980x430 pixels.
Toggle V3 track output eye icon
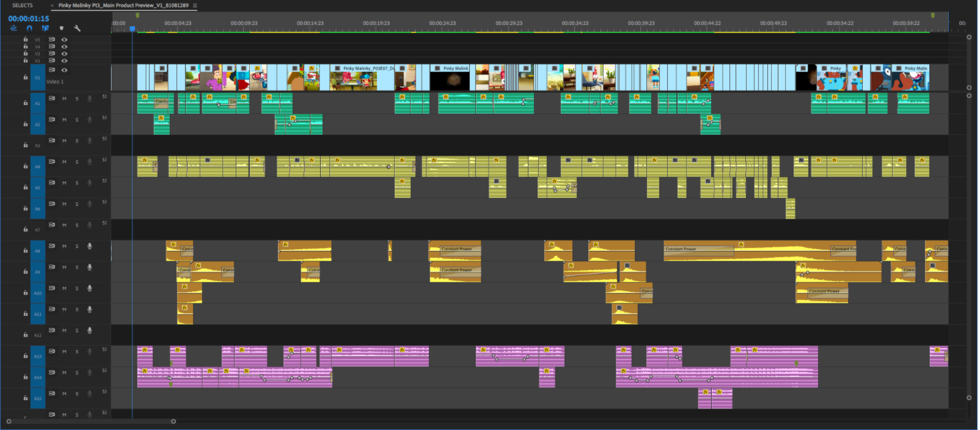pos(64,54)
